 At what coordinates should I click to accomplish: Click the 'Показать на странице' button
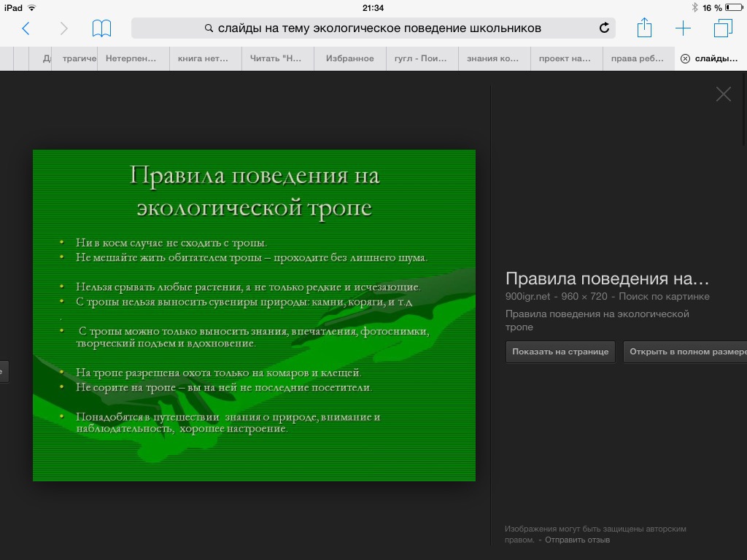tap(560, 352)
